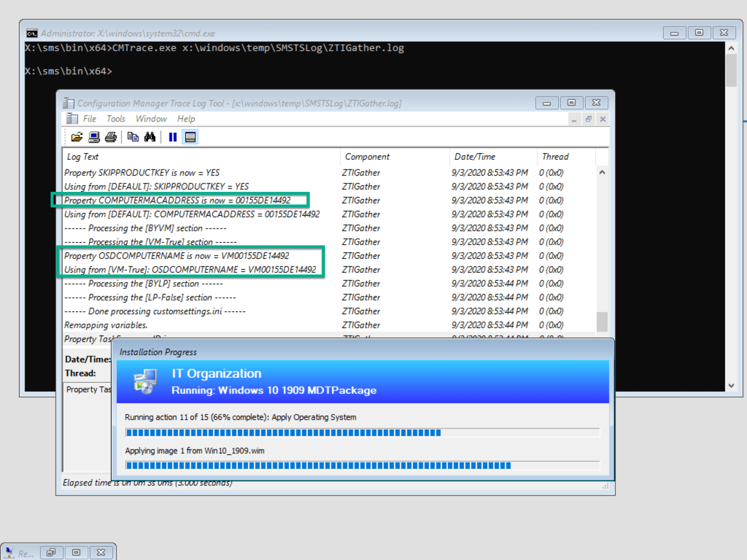This screenshot has width=747, height=560.
Task: Click the cmd window scroll down arrow
Action: pyautogui.click(x=731, y=385)
